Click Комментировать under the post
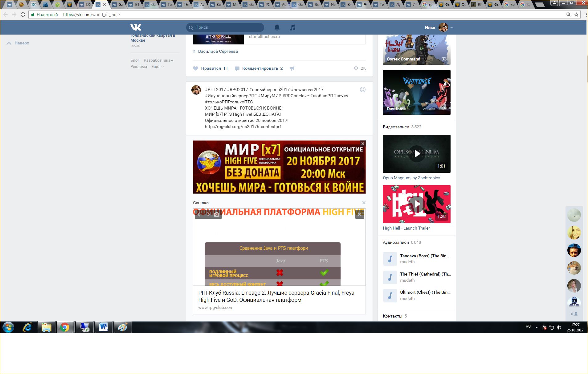The height and width of the screenshot is (374, 588). pos(259,69)
